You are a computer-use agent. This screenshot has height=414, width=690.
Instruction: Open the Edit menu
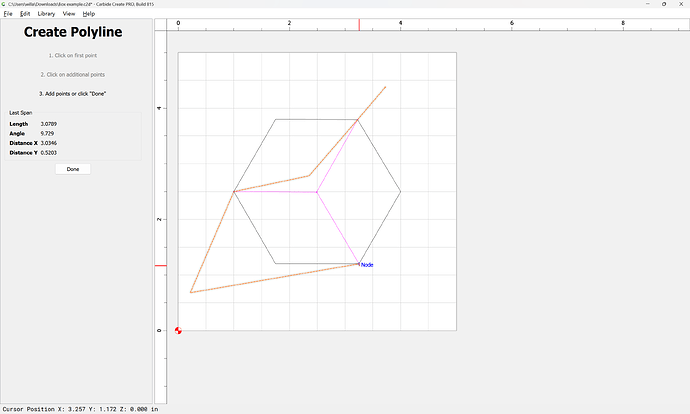click(x=25, y=14)
